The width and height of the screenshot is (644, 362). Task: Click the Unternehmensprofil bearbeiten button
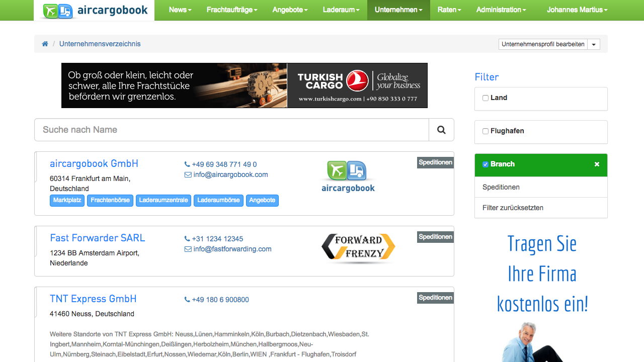543,44
